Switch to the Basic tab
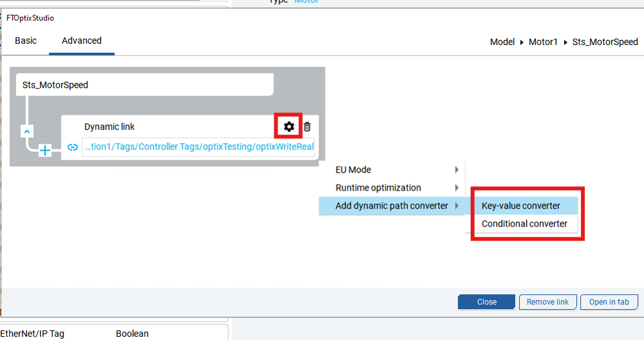The image size is (644, 340). pyautogui.click(x=26, y=41)
